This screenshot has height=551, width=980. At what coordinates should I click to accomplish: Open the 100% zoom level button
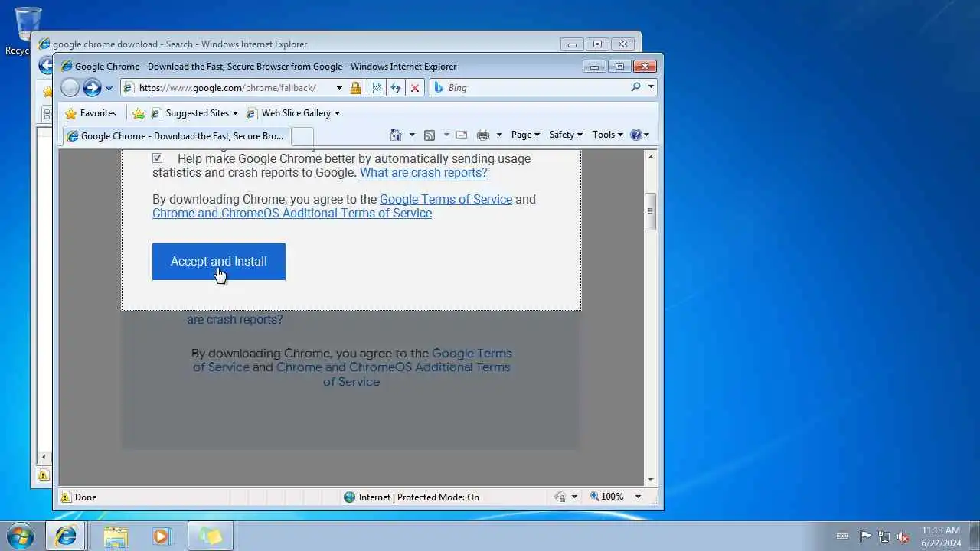[x=606, y=497]
